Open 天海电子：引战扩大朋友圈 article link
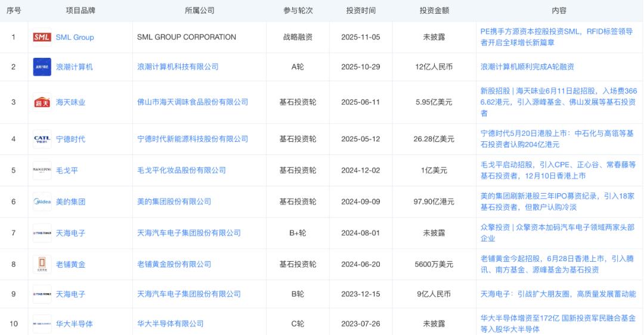The width and height of the screenshot is (644, 335). (x=558, y=294)
